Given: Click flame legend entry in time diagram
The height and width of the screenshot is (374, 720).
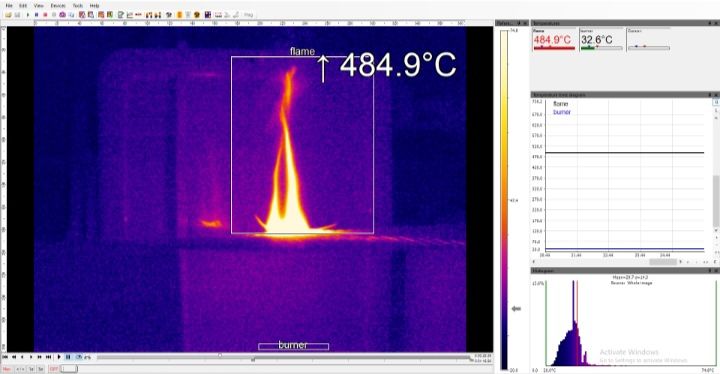Looking at the screenshot, I should [560, 104].
